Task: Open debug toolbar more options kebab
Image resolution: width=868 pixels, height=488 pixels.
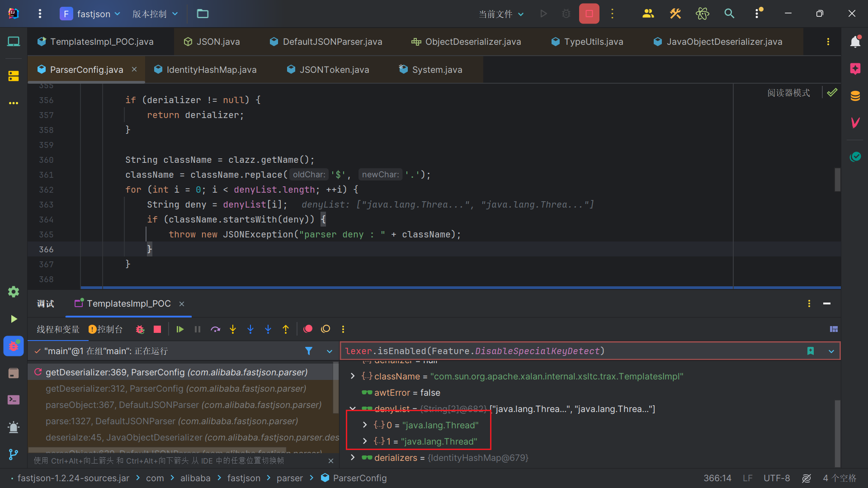Action: coord(343,329)
